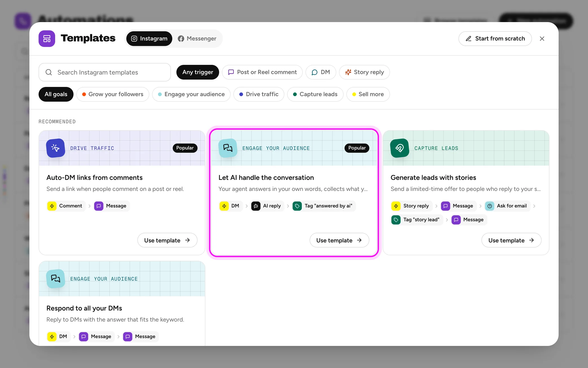Click the DM lightning icon in Respond to DMs card

52,337
